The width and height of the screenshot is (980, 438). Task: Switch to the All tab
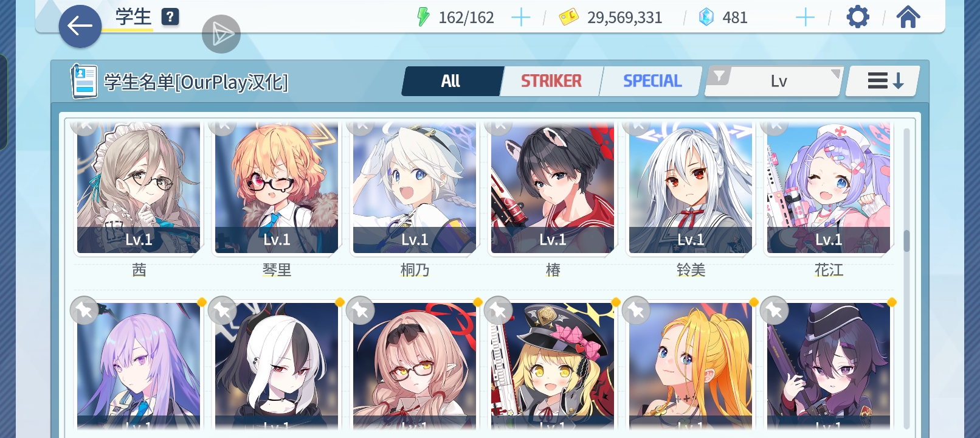coord(452,81)
